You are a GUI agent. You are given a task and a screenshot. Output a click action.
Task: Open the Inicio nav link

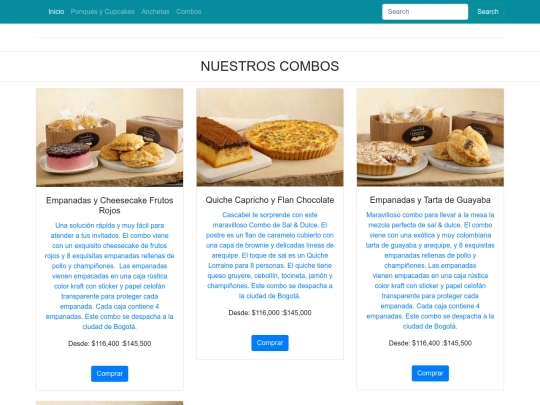coord(56,12)
